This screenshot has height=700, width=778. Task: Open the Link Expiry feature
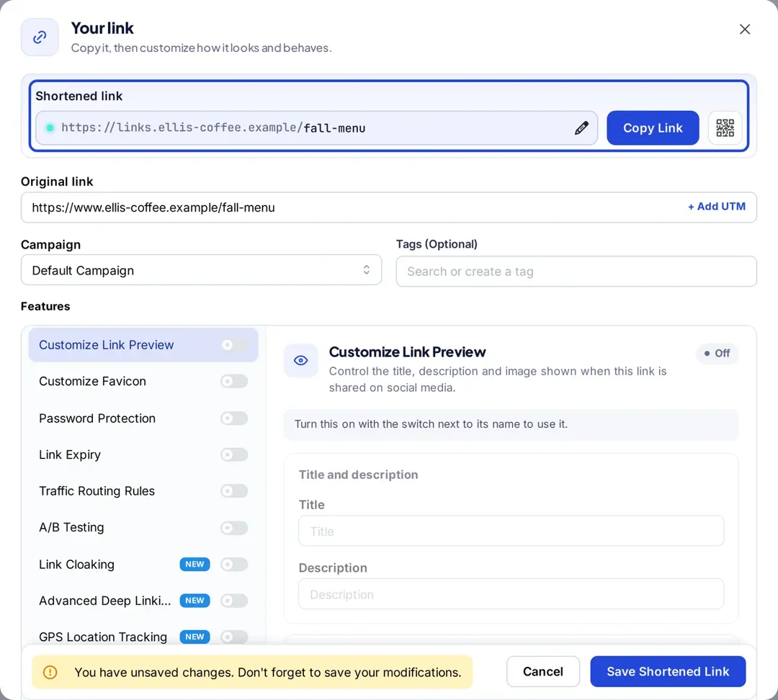(x=143, y=454)
